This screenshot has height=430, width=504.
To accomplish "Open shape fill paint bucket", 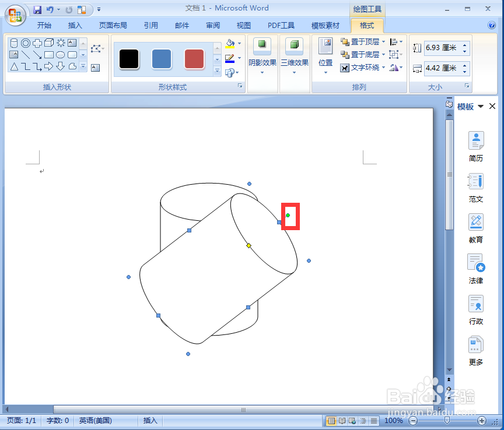I will [230, 43].
